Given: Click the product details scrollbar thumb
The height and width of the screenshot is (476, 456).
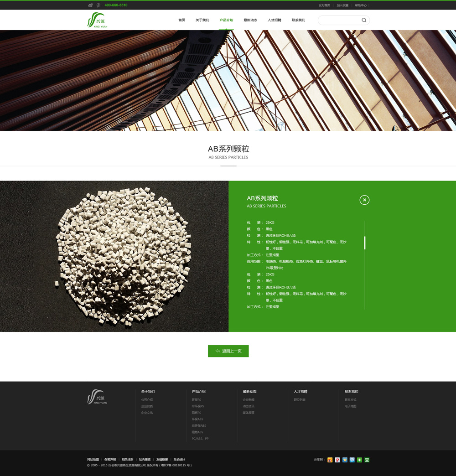Looking at the screenshot, I should click(x=365, y=243).
